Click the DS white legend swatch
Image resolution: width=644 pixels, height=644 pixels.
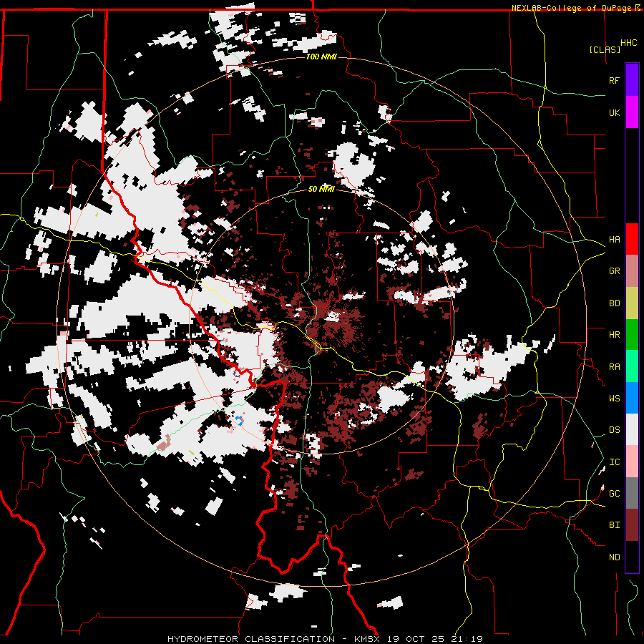(632, 429)
